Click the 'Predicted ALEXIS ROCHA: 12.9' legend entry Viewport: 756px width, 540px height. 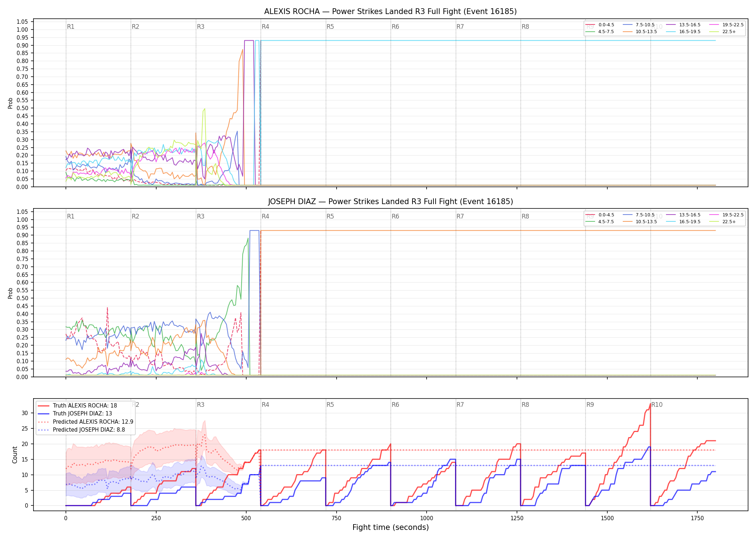86,422
